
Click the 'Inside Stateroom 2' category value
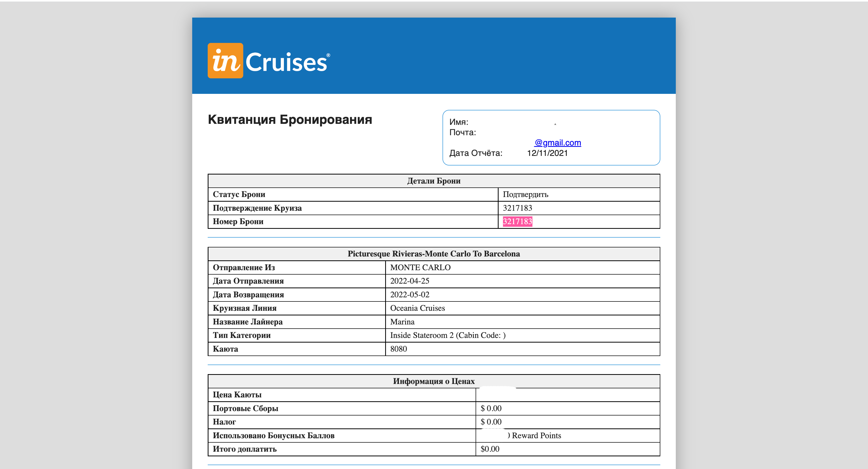448,335
